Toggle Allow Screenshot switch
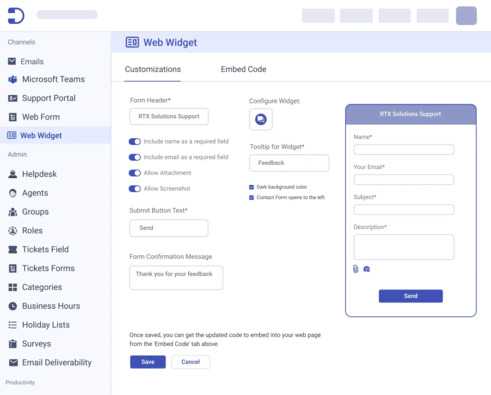491x395 pixels. 135,189
